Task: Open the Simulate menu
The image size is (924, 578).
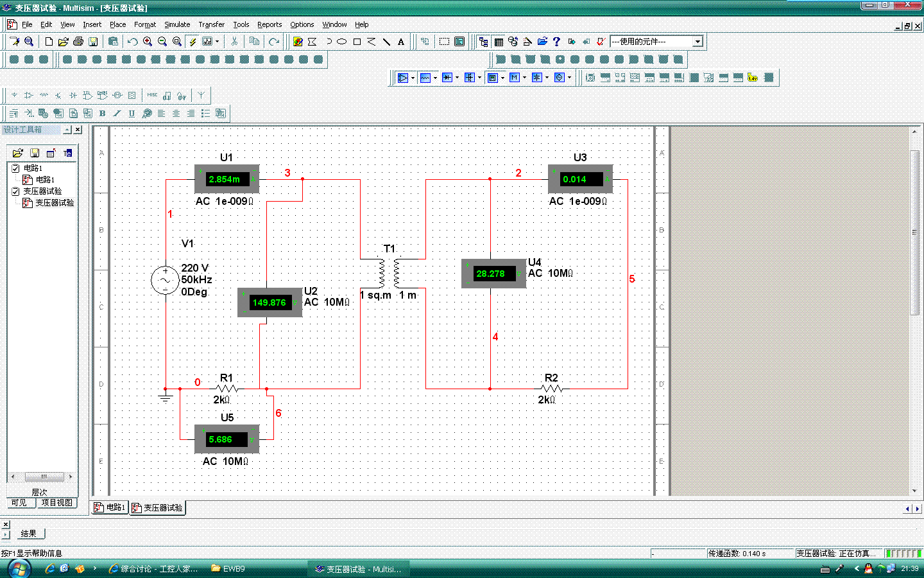Action: [x=177, y=24]
